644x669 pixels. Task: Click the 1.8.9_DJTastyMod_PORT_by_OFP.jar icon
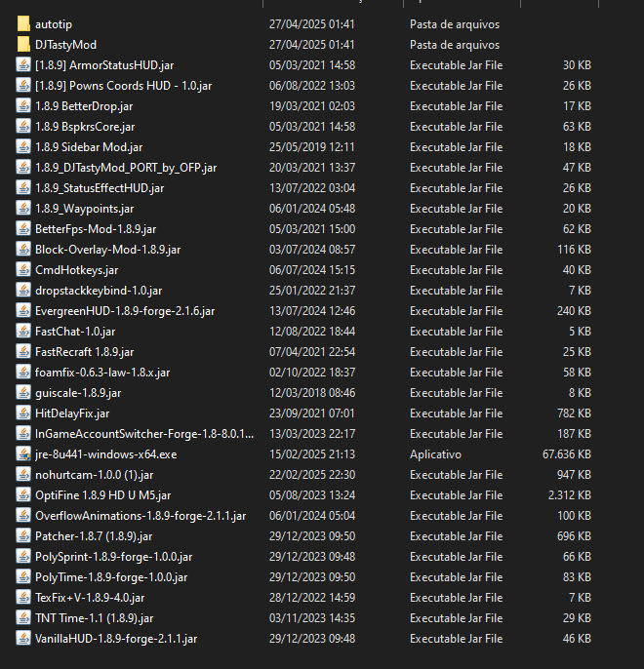tap(23, 168)
